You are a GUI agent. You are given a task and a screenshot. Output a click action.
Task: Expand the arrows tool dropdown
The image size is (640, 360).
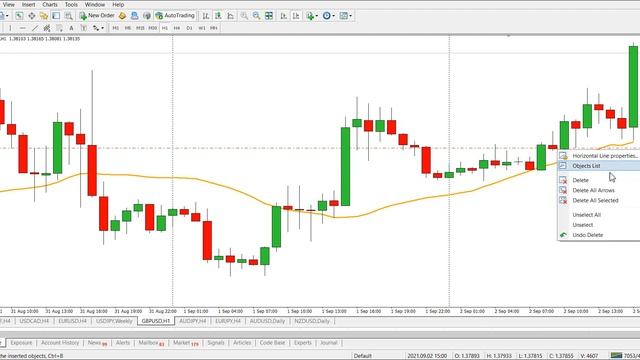tap(102, 28)
